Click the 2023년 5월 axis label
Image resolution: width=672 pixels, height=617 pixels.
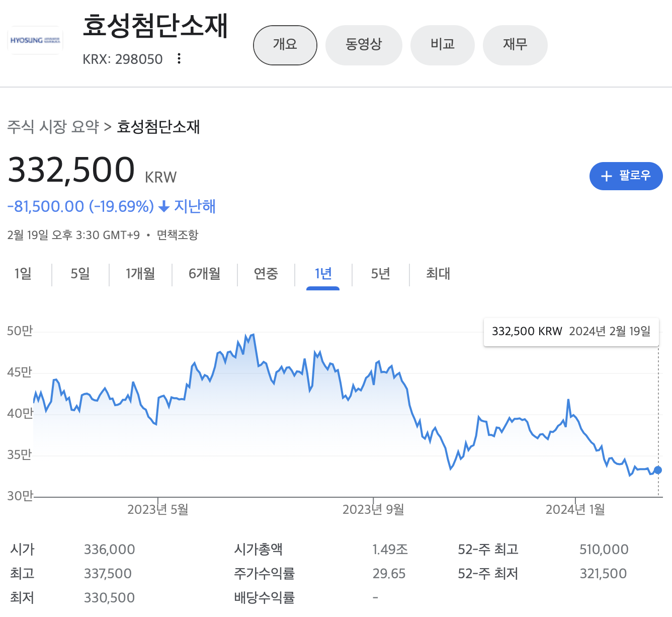pos(158,510)
